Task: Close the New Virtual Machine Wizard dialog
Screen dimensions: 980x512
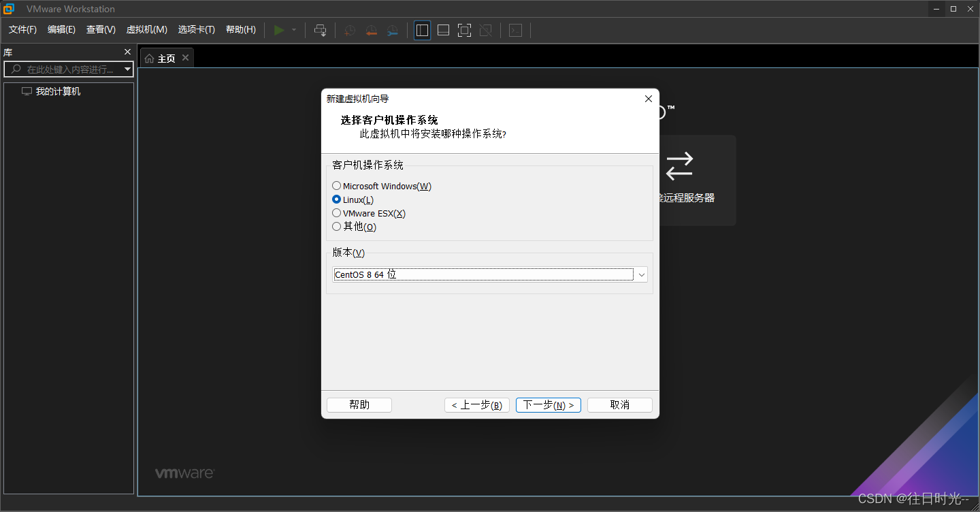Action: pyautogui.click(x=648, y=99)
